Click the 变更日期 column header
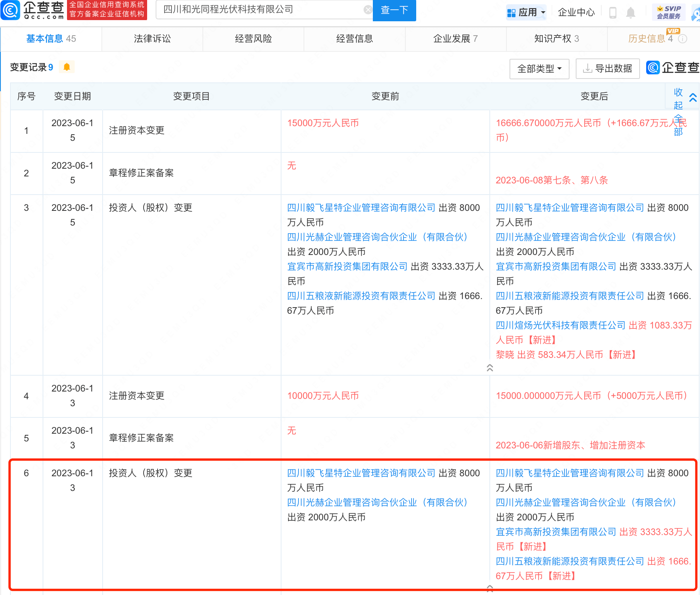 click(x=72, y=96)
